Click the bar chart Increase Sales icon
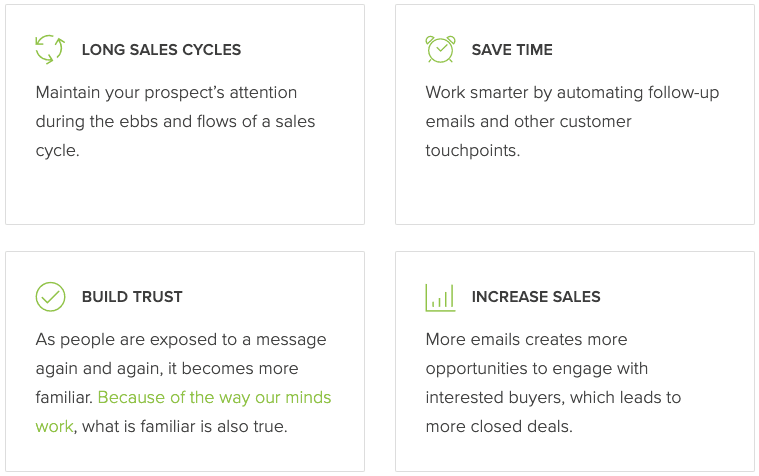The height and width of the screenshot is (476, 759). (x=440, y=297)
